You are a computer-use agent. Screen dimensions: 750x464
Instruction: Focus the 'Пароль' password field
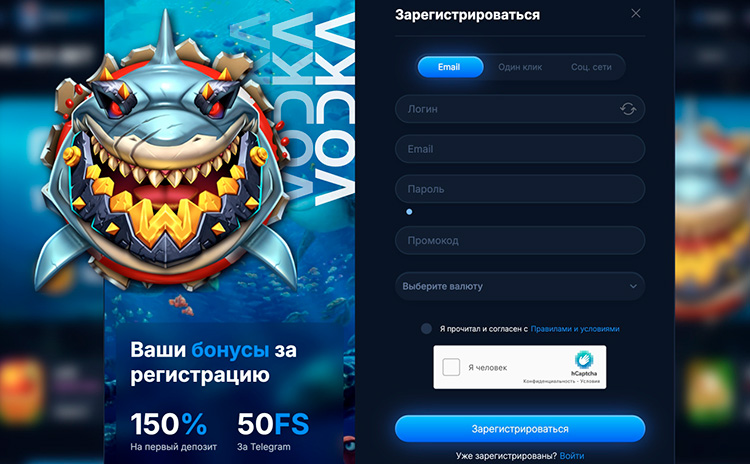tap(520, 189)
